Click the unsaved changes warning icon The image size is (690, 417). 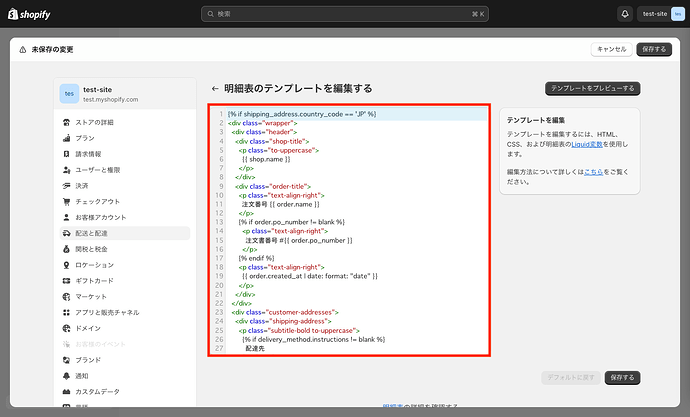22,50
